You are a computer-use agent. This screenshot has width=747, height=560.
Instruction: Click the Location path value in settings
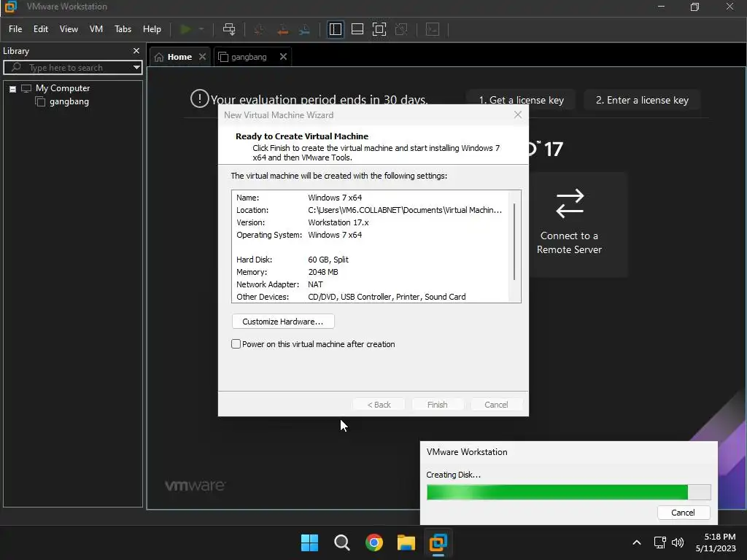point(404,210)
